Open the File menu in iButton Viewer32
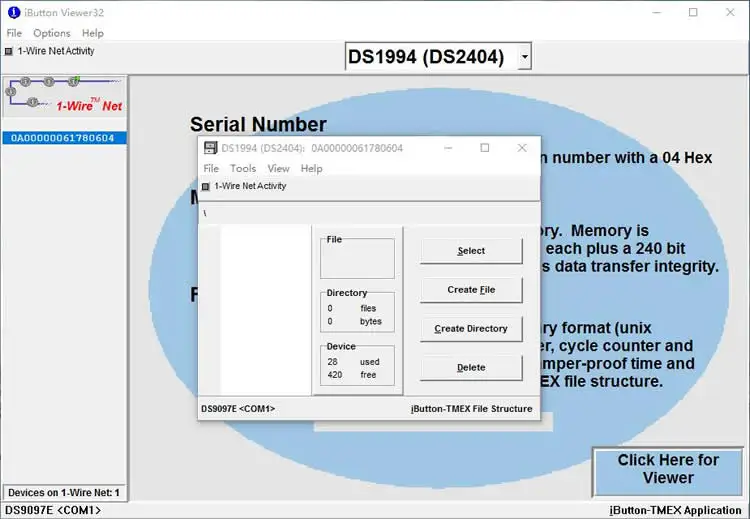750x519 pixels. 14,33
